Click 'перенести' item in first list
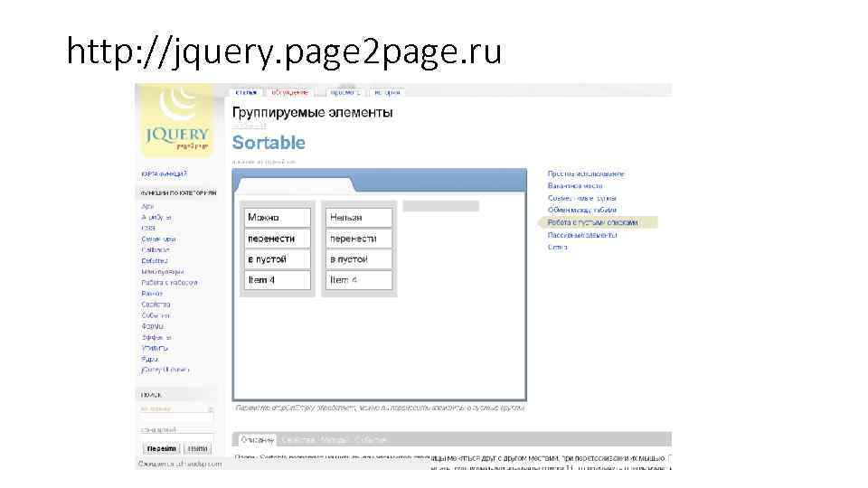 click(x=278, y=239)
